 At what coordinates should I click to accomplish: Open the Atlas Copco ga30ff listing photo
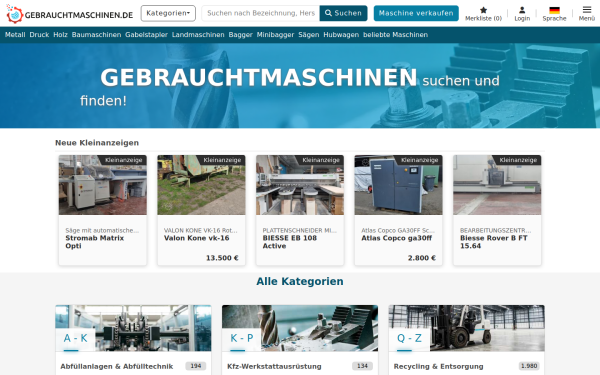[398, 185]
